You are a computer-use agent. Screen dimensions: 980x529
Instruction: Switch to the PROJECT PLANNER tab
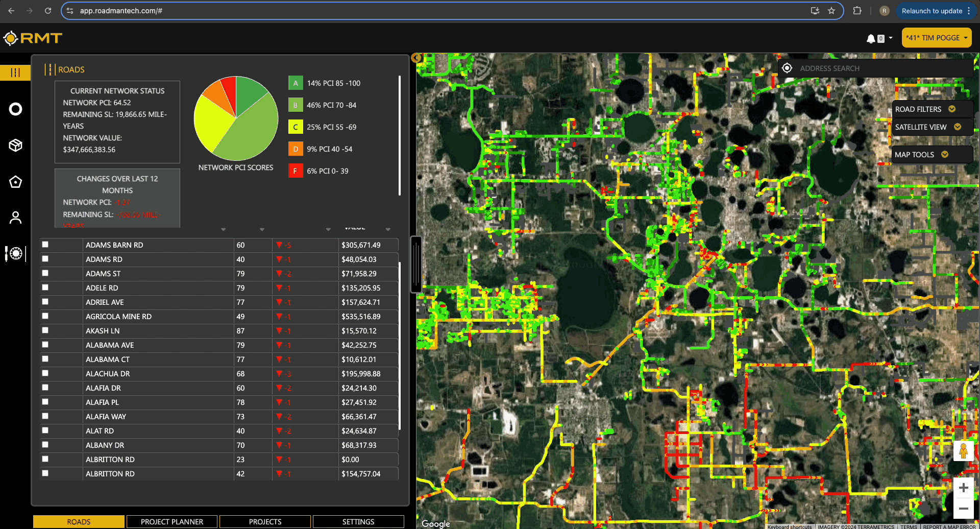172,522
